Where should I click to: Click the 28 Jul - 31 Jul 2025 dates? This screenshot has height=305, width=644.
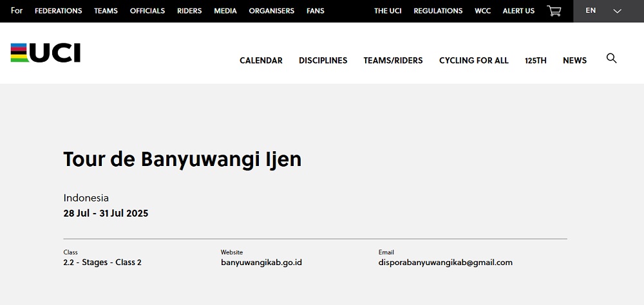[106, 214]
